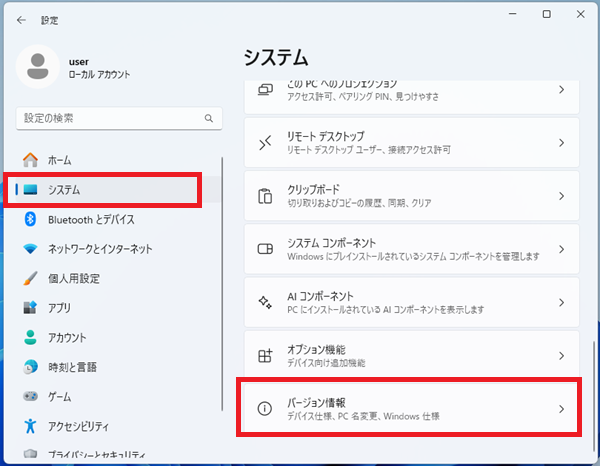Click the AI コンポーネント sparkle icon
600x466 pixels.
[x=265, y=302]
